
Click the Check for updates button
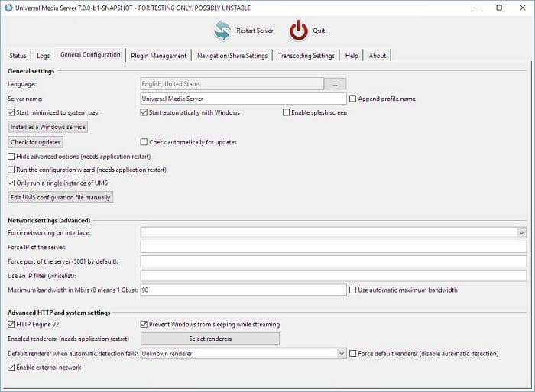[35, 142]
